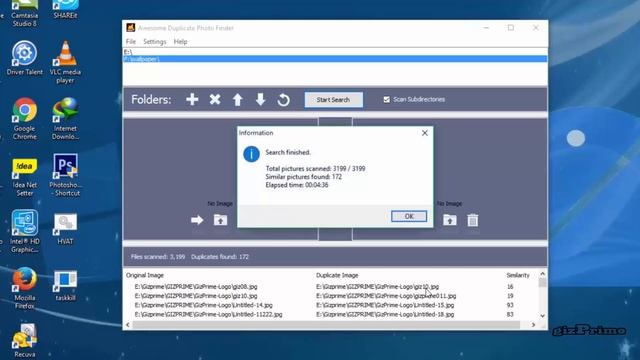Move folder up with the up arrow
Screen dimensions: 640x360
(x=238, y=100)
